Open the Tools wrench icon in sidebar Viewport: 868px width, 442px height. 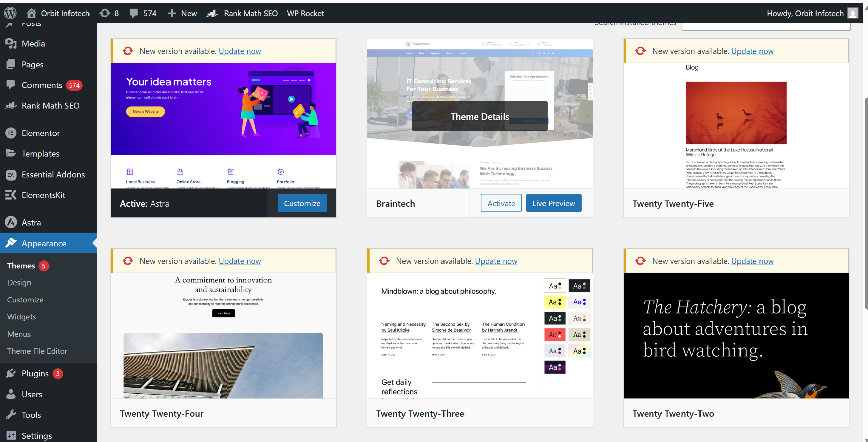(11, 414)
